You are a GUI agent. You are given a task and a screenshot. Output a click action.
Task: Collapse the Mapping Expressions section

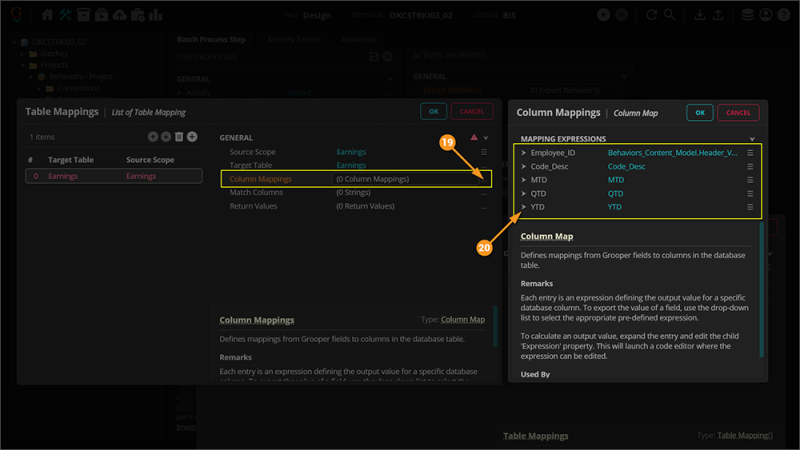pyautogui.click(x=752, y=139)
